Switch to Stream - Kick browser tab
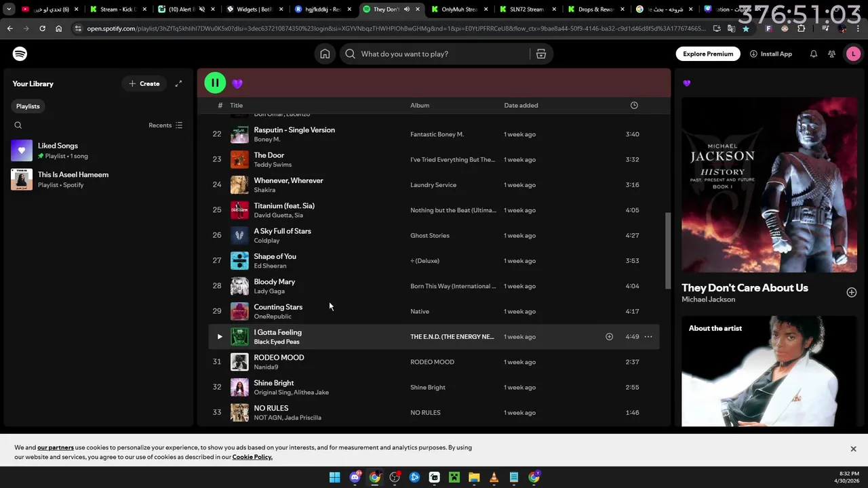The width and height of the screenshot is (868, 488). coord(118,9)
